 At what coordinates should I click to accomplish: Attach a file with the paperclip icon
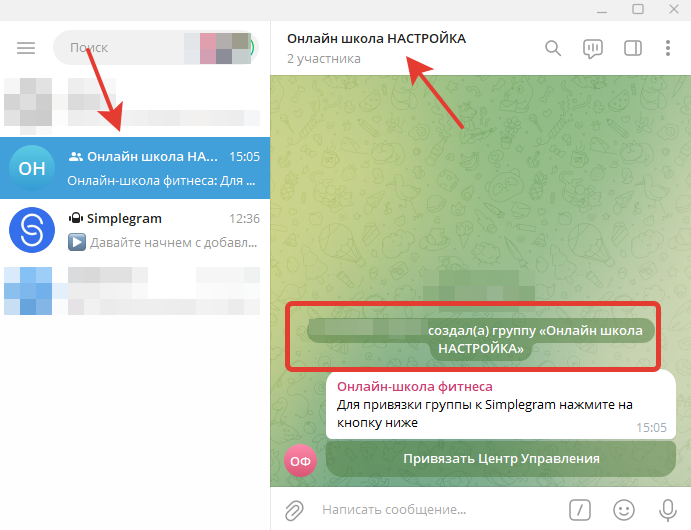pyautogui.click(x=294, y=510)
